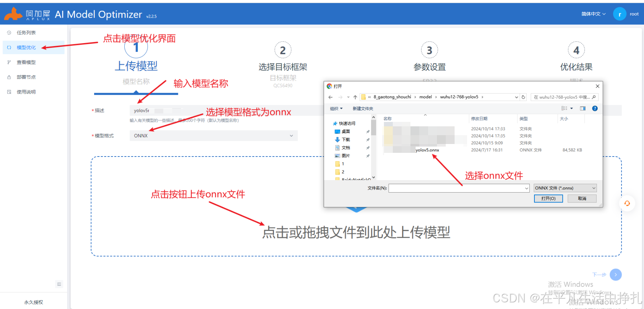
Task: Click the branch icon beside 查看模型
Action: [x=9, y=62]
